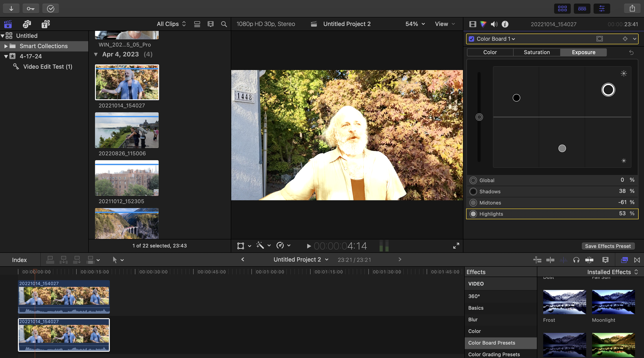This screenshot has height=358, width=644.
Task: Open the Info inspector icon
Action: click(505, 24)
